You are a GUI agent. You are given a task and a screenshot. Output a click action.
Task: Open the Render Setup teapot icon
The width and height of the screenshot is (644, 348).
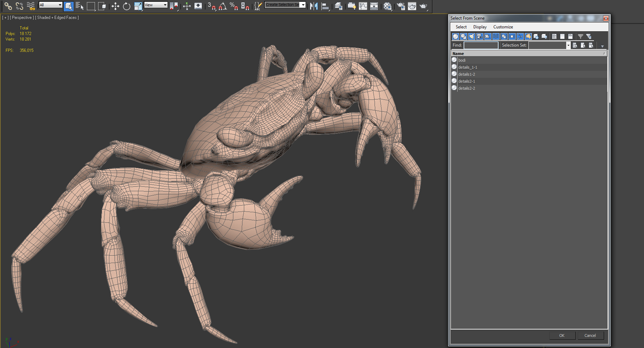coord(401,6)
